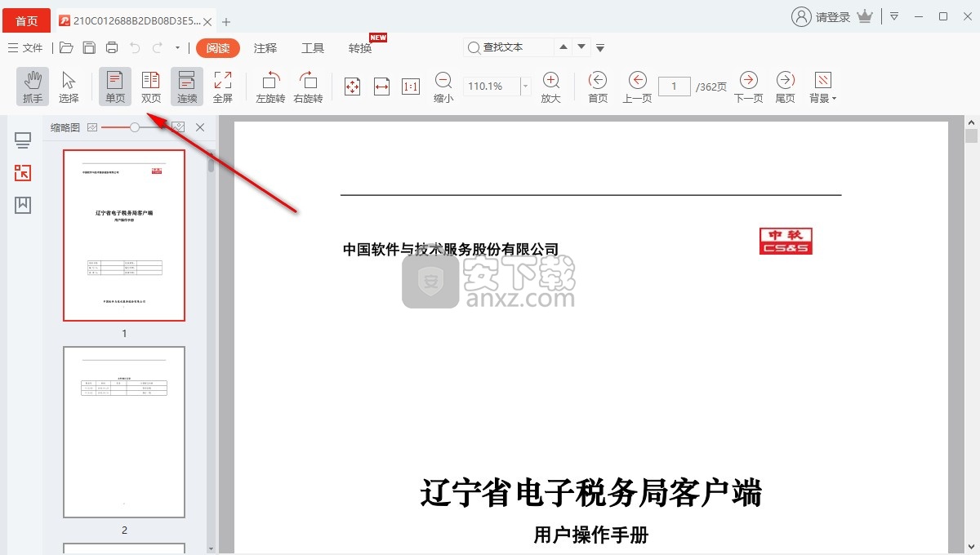Find previous result up arrow
This screenshot has height=555, width=980.
[x=563, y=47]
